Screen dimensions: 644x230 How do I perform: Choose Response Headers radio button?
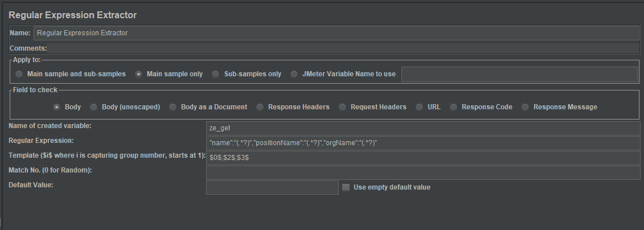[x=260, y=107]
